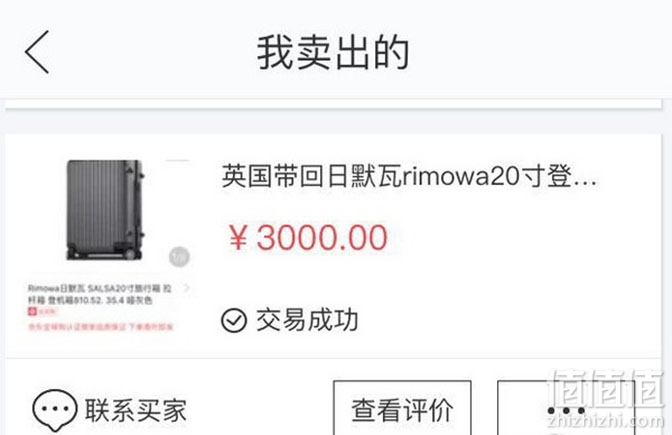
Task: Click the small red tag icon in thumbnail
Action: pos(32,311)
